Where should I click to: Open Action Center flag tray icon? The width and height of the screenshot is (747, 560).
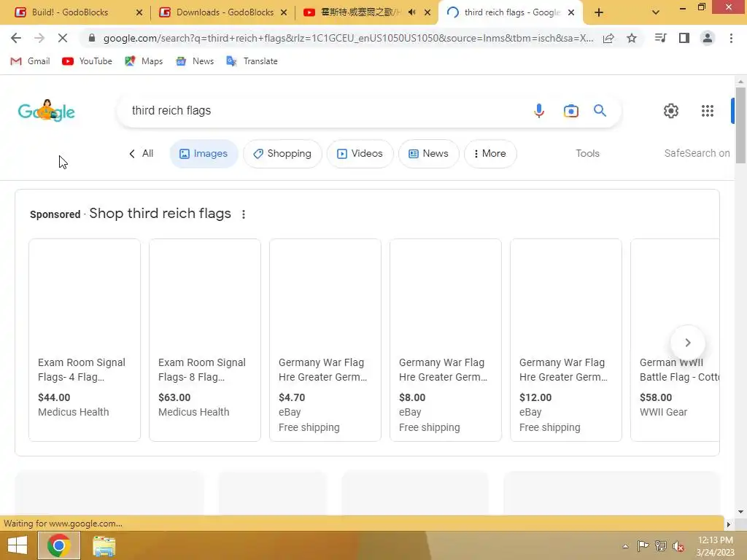[x=643, y=545]
